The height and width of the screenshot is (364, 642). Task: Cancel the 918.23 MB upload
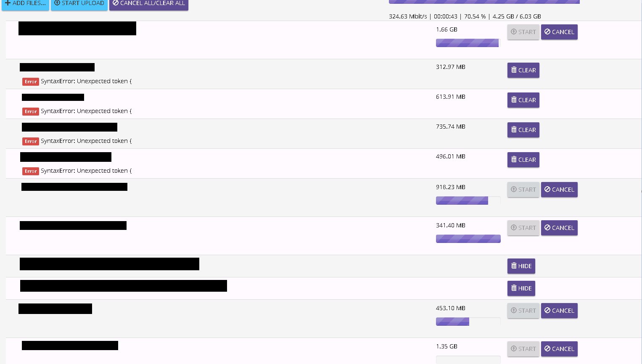point(559,190)
